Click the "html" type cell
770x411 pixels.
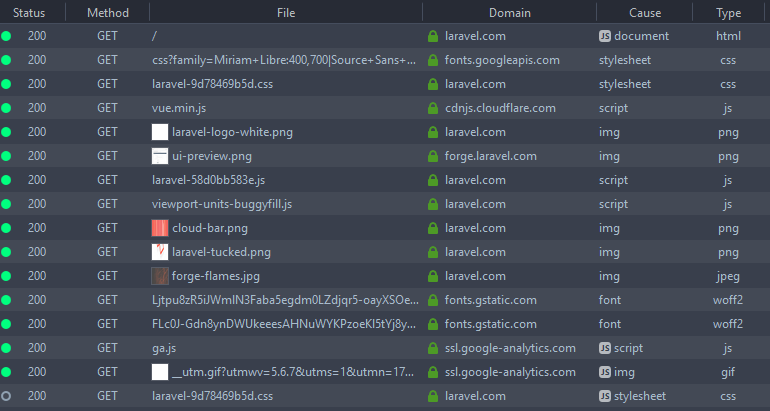pyautogui.click(x=728, y=36)
